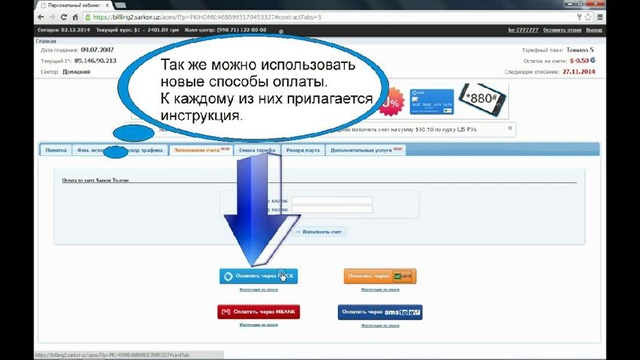The width and height of the screenshot is (640, 360).
Task: Click the creation date value 09.07.2007
Action: pos(97,50)
